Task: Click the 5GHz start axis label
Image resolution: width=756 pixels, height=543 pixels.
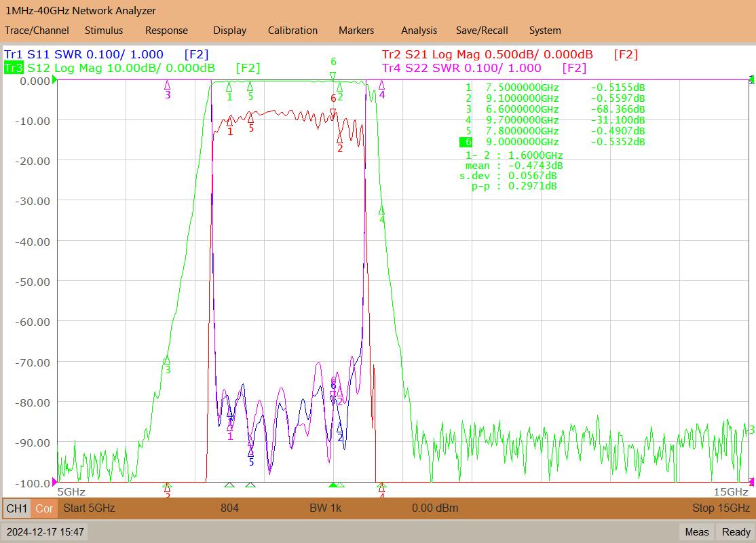Action: (71, 492)
